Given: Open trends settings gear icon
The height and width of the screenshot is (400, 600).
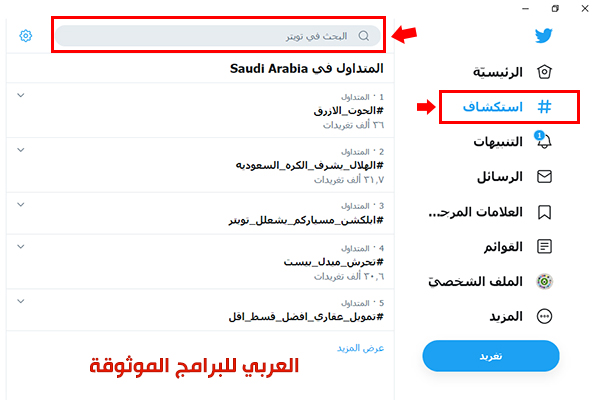Looking at the screenshot, I should 26,36.
